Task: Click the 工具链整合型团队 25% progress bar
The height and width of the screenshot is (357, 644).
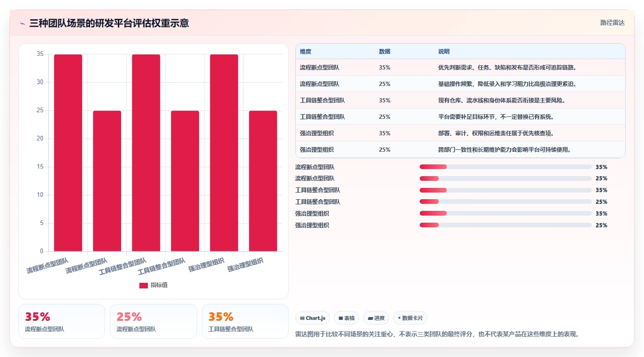Action: coord(506,202)
